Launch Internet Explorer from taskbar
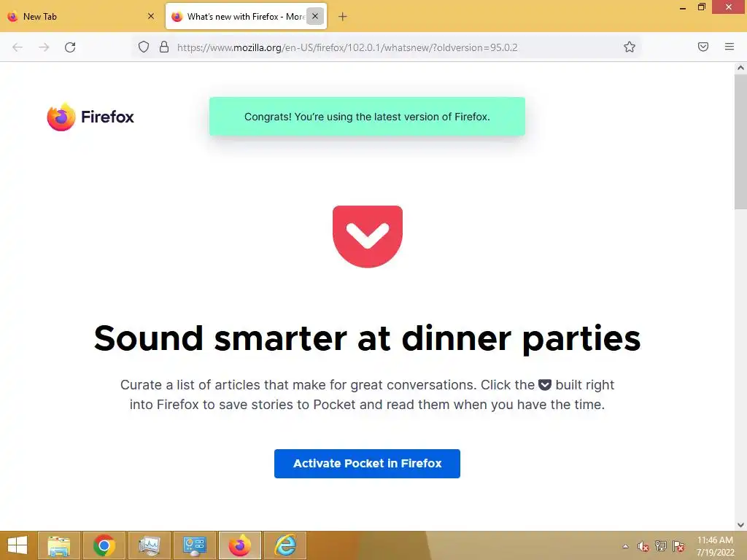 coord(285,545)
